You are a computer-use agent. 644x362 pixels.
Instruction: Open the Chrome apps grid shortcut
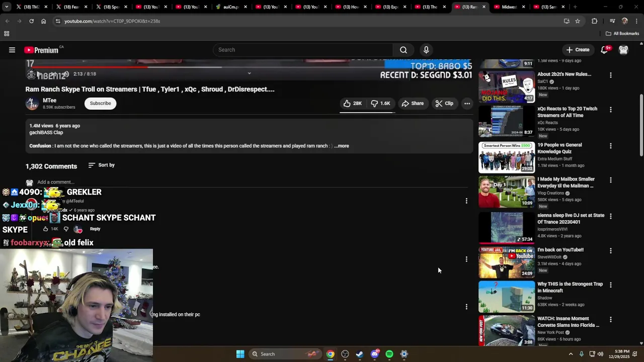(7, 34)
